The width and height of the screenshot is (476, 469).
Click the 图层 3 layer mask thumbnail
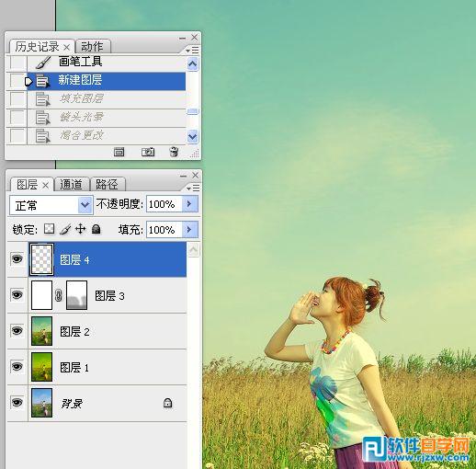76,295
